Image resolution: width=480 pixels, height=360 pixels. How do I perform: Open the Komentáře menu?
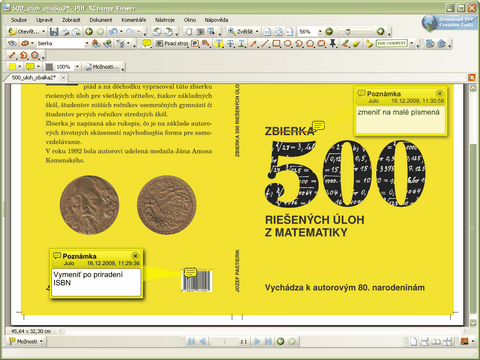[133, 20]
